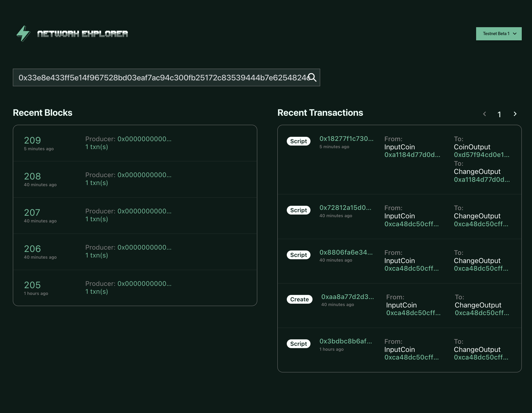This screenshot has height=413, width=532.
Task: Open transaction 0x18277f1c730...
Action: 346,139
